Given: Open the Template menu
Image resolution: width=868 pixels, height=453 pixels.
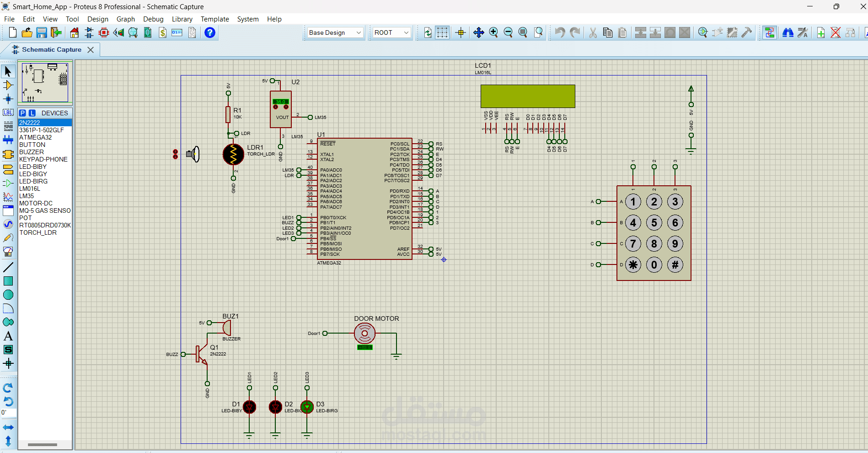Looking at the screenshot, I should (215, 19).
